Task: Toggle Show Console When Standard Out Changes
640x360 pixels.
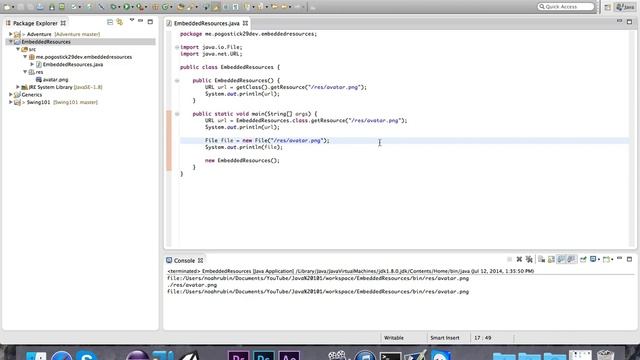Action: (562, 259)
